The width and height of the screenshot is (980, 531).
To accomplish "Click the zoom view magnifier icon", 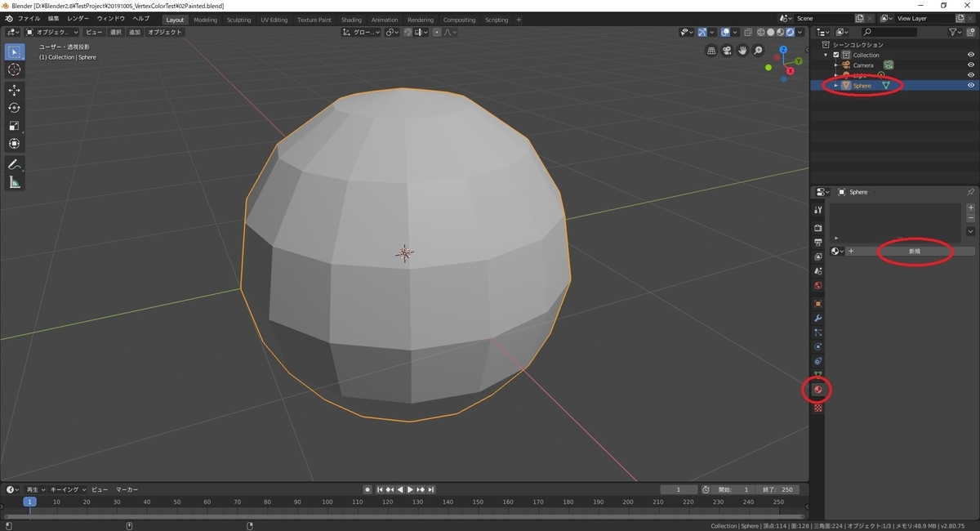I will click(758, 51).
